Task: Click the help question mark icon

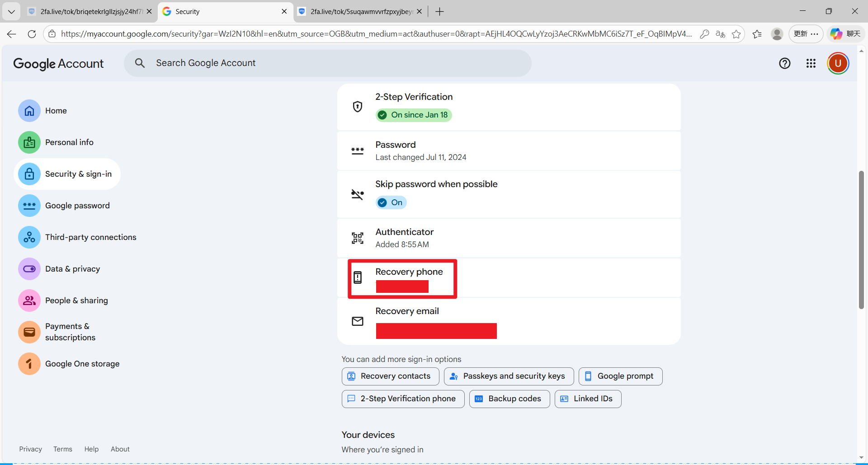Action: tap(784, 63)
